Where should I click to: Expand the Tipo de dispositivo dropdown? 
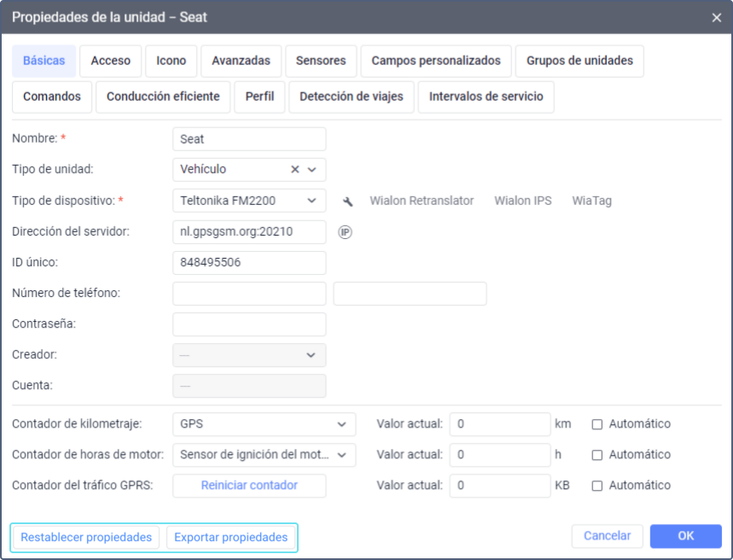click(311, 201)
